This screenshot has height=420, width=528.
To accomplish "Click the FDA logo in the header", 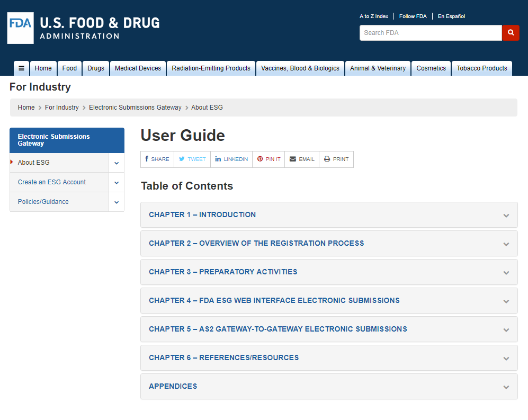I will pos(21,28).
